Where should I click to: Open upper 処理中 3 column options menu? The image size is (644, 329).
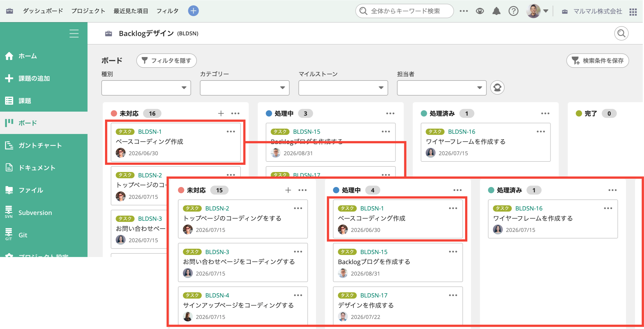point(390,113)
